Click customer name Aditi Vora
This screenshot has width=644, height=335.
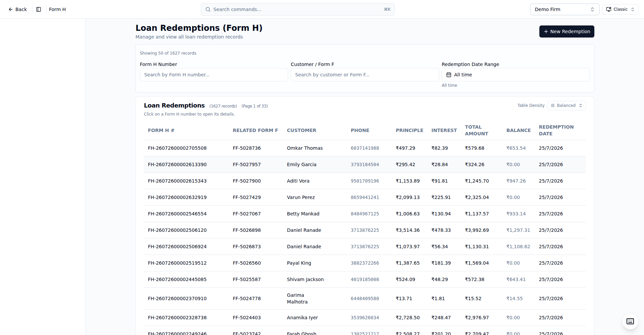298,181
